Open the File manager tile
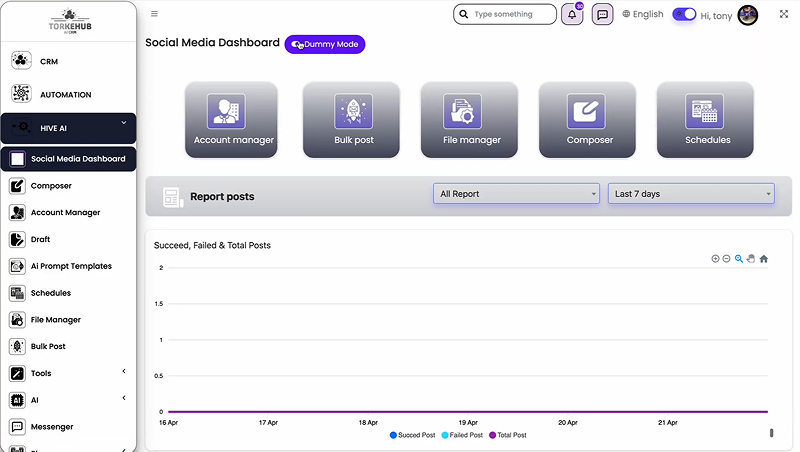This screenshot has height=452, width=800. click(470, 119)
